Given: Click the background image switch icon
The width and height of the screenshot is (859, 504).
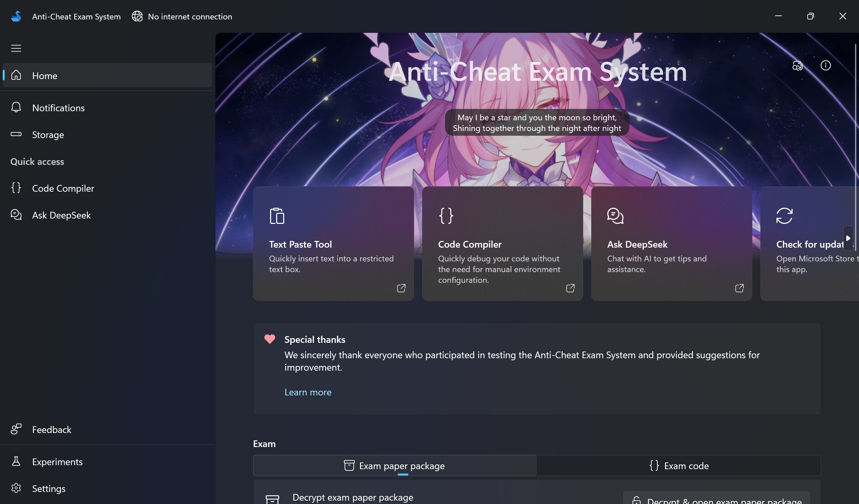Looking at the screenshot, I should [797, 65].
